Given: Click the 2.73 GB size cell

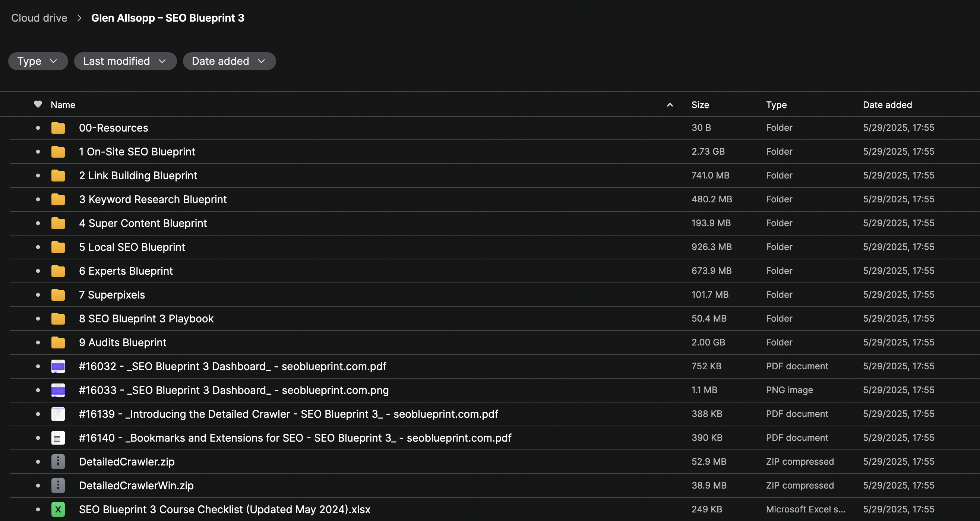Looking at the screenshot, I should click(x=708, y=151).
